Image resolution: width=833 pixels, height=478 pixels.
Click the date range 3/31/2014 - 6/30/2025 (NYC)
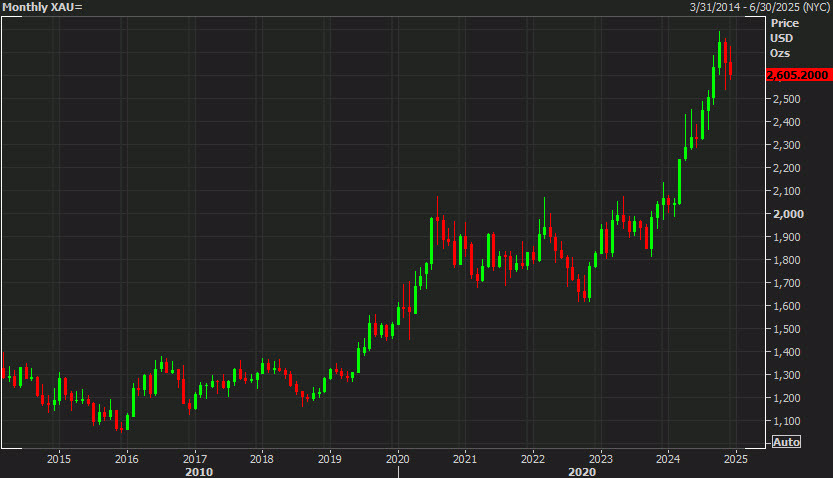[x=760, y=7]
